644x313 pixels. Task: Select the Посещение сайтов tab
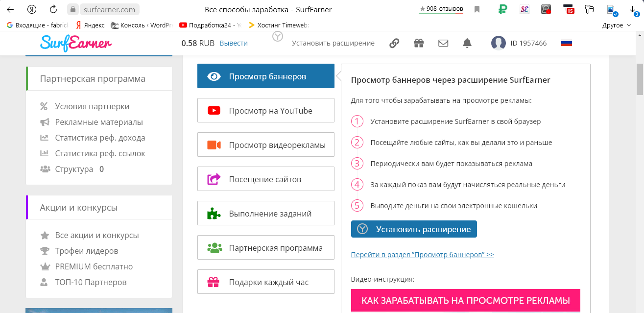coord(266,179)
